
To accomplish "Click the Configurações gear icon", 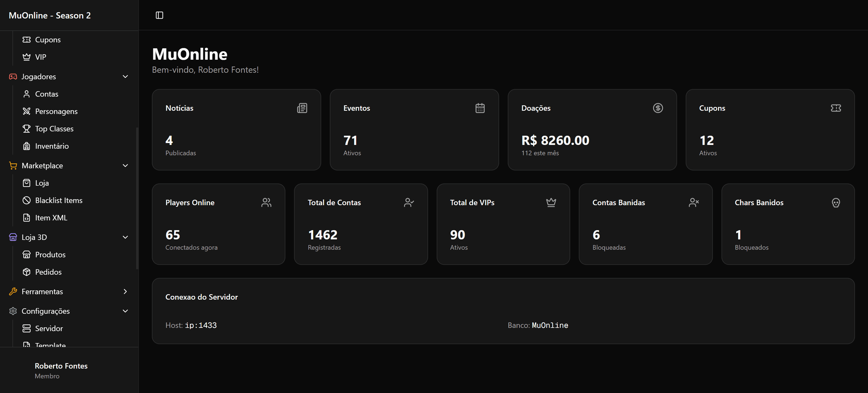I will [x=13, y=311].
